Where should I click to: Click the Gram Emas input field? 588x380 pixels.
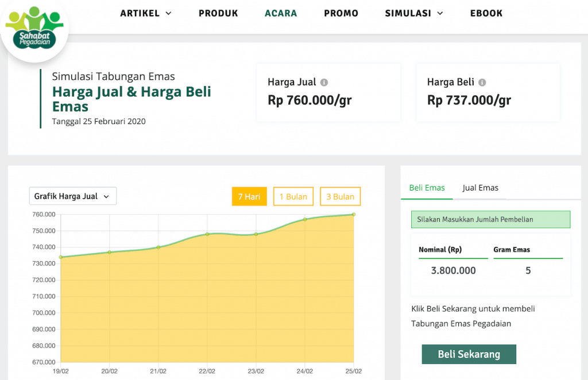click(x=528, y=271)
